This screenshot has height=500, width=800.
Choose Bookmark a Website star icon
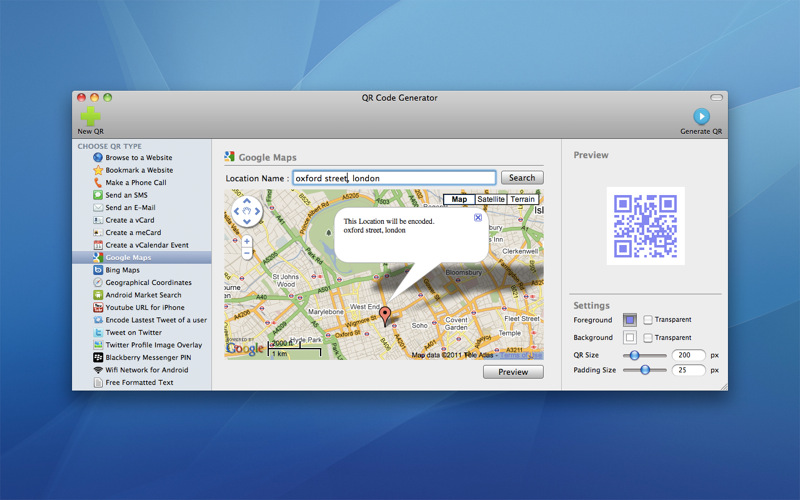[x=98, y=170]
